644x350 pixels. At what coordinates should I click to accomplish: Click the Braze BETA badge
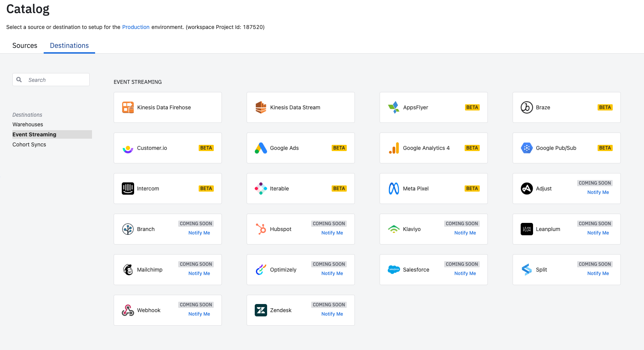click(605, 107)
